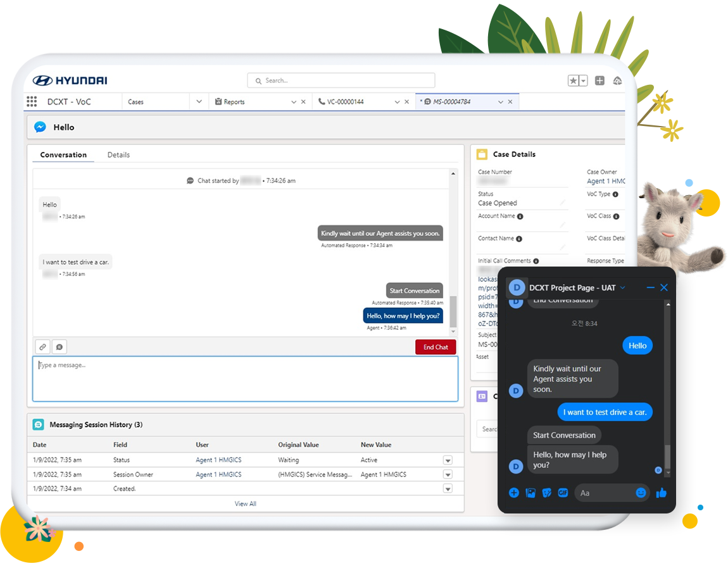
Task: Click the red End Chat button
Action: (x=436, y=347)
